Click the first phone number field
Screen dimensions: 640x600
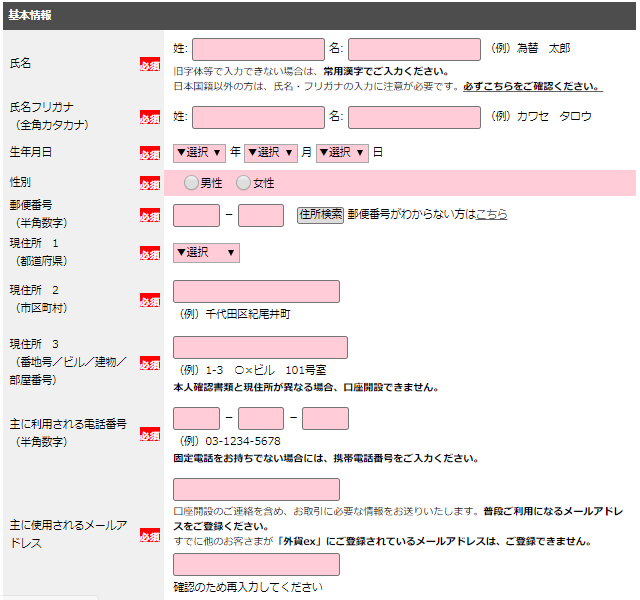coord(196,418)
